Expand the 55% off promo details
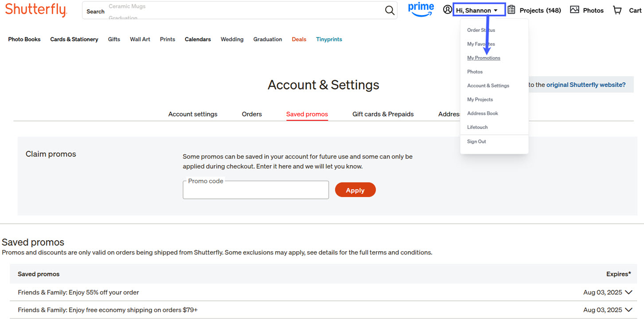The height and width of the screenshot is (319, 644). (628, 292)
